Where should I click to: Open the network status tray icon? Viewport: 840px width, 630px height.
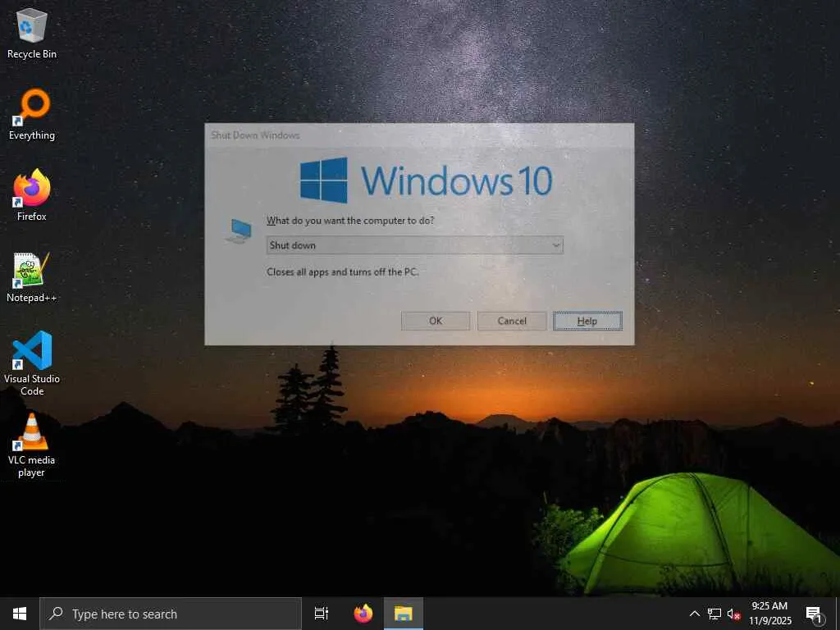(714, 614)
